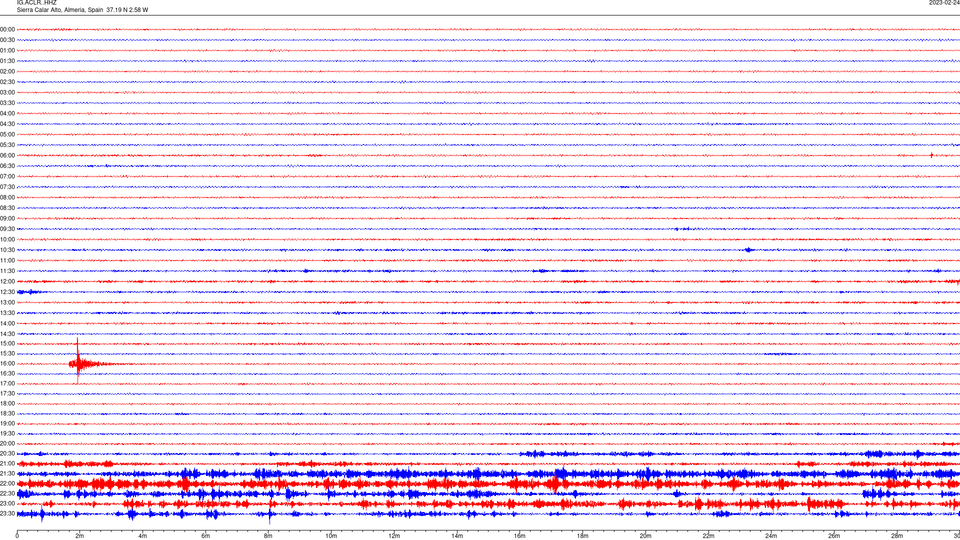Screen dimensions: 960x540
Task: Click the 15:00 time label
Action: coord(7,343)
